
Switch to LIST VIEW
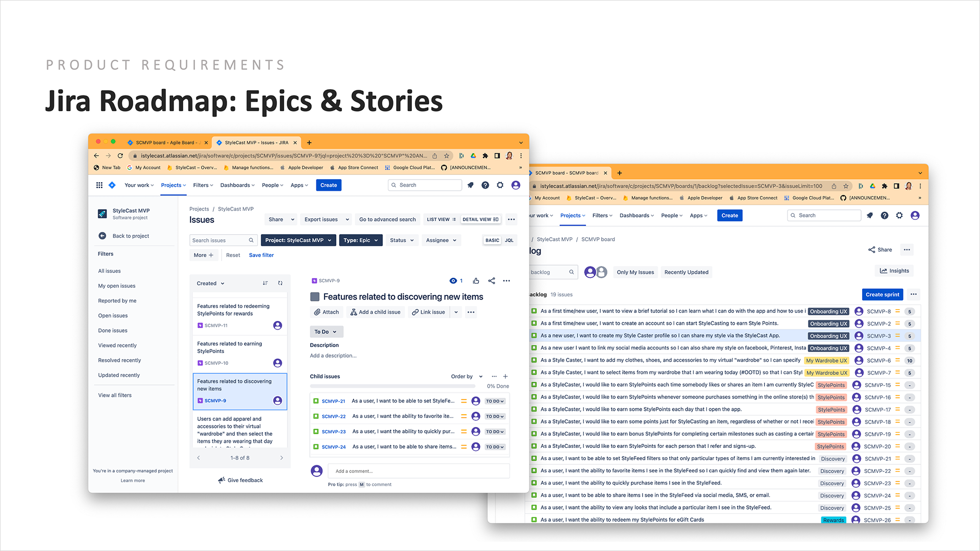click(x=441, y=219)
